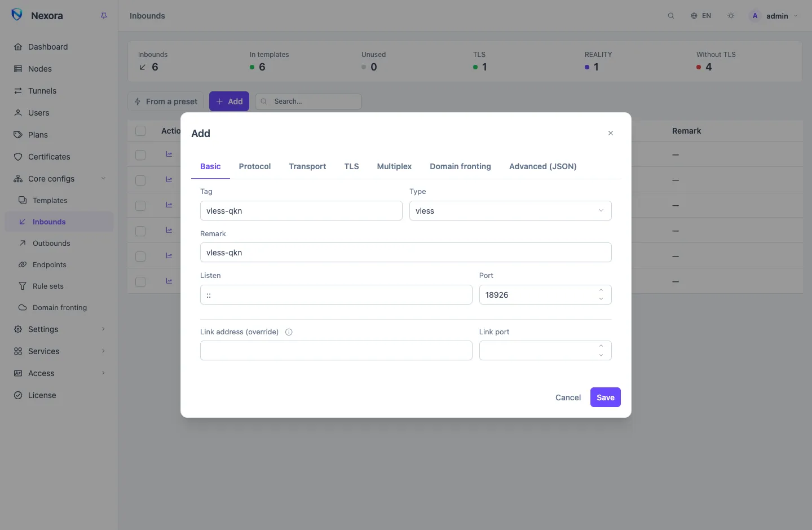Image resolution: width=812 pixels, height=530 pixels.
Task: Click the Listen address field
Action: 336,295
